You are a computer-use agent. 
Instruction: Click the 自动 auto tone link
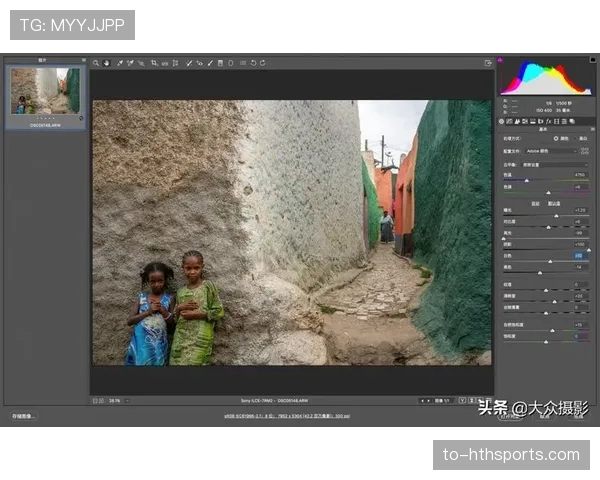pyautogui.click(x=535, y=204)
